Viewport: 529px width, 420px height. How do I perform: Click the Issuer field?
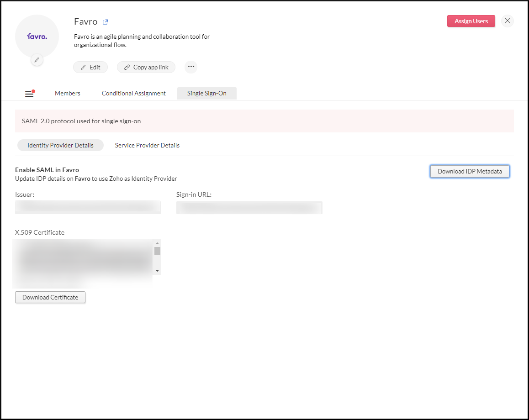click(88, 207)
